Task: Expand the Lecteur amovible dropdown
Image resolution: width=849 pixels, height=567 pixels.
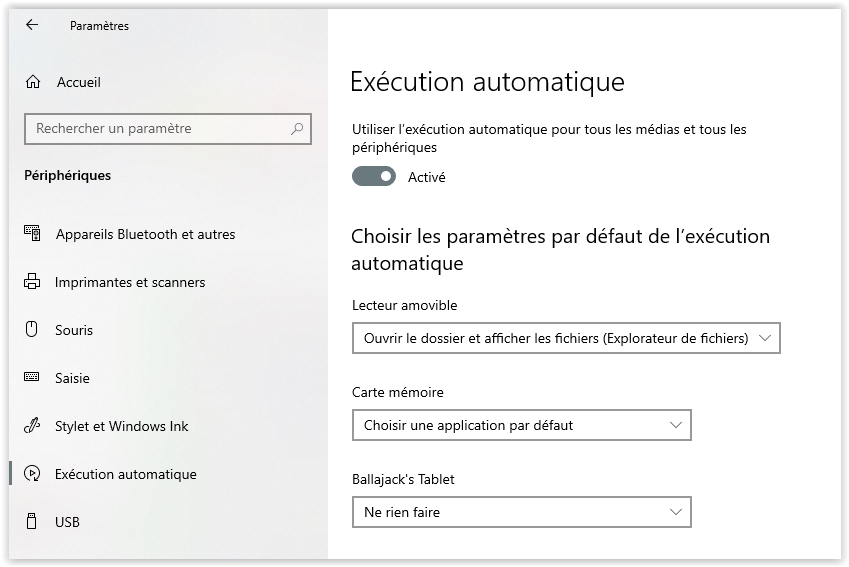Action: [566, 338]
